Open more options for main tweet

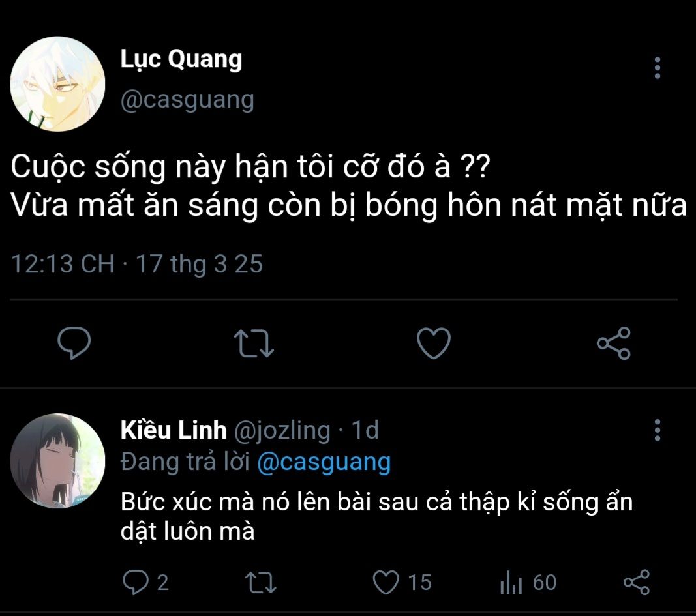[657, 68]
